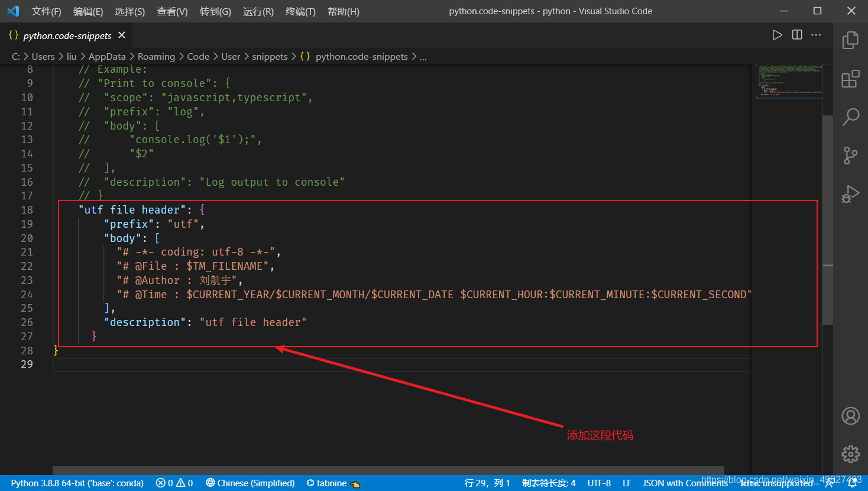Click the horizontal editor scrollbar
This screenshot has height=491, width=868.
[x=388, y=470]
